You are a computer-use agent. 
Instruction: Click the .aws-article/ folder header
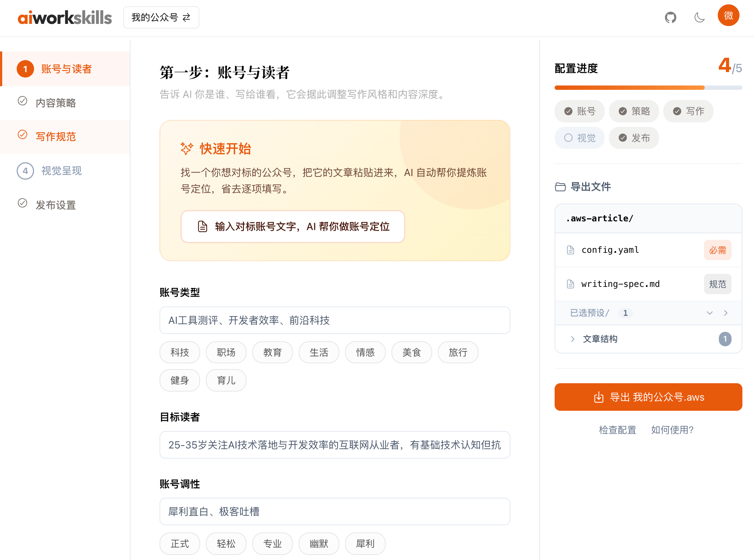649,218
